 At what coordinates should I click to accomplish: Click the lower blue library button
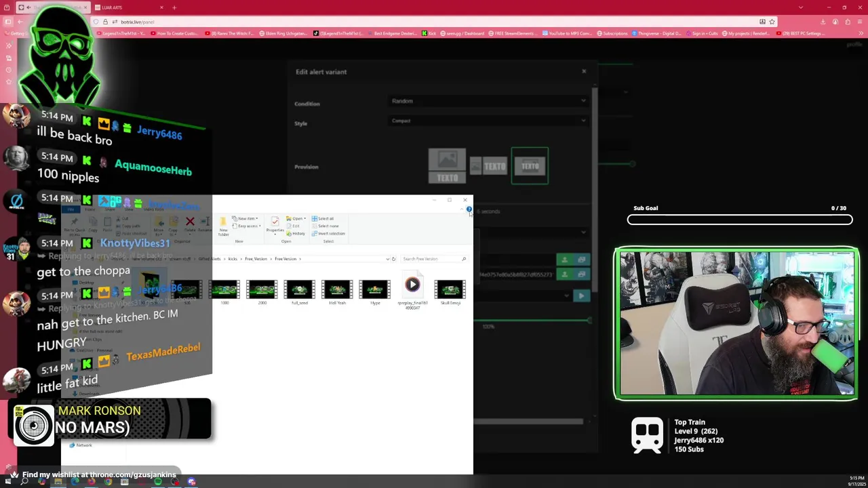tap(581, 274)
